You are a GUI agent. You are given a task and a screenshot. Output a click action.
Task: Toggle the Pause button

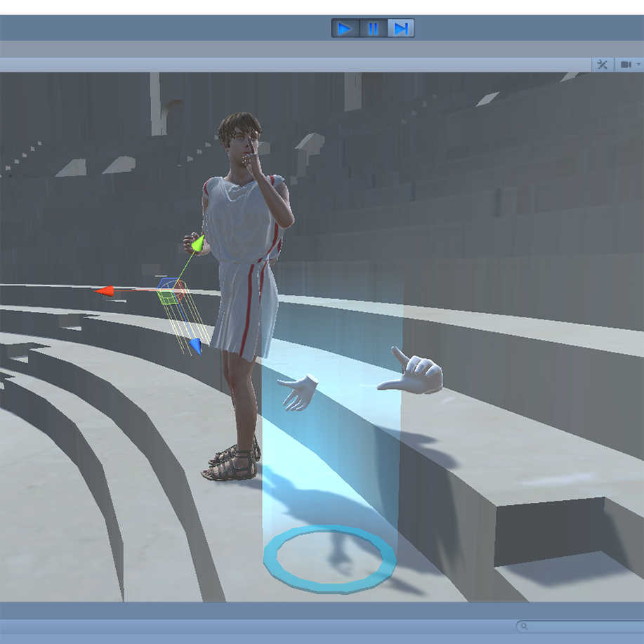point(373,28)
